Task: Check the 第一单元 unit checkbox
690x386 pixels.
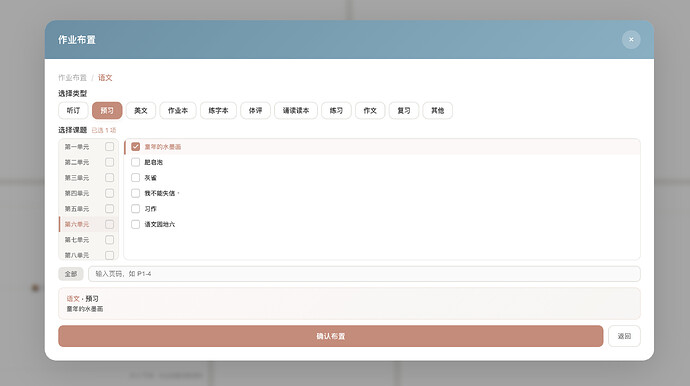Action: point(110,147)
